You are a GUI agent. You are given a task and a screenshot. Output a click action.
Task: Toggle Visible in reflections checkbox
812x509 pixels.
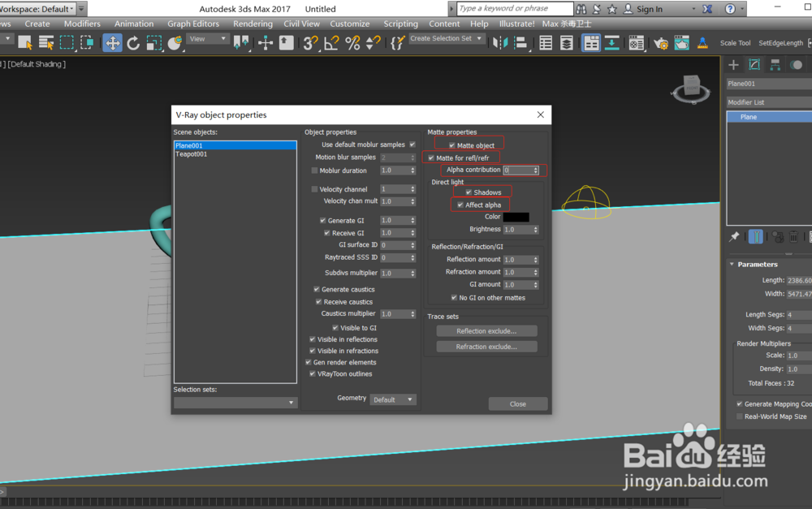click(313, 339)
